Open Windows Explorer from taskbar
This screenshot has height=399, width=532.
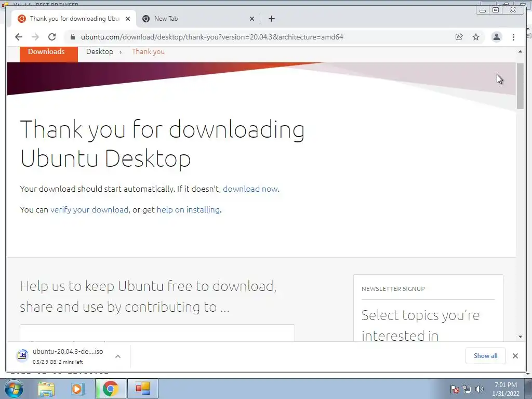[x=46, y=389]
